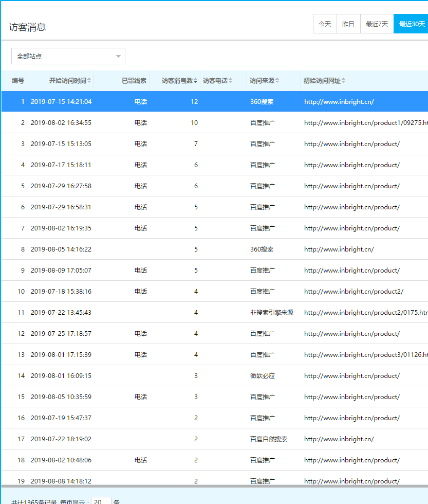This screenshot has width=428, height=504.
Task: Switch to the 今天 tab
Action: point(324,23)
